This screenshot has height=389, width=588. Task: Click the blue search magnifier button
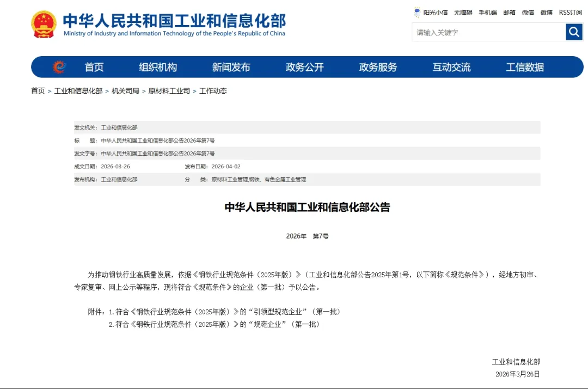click(x=574, y=32)
